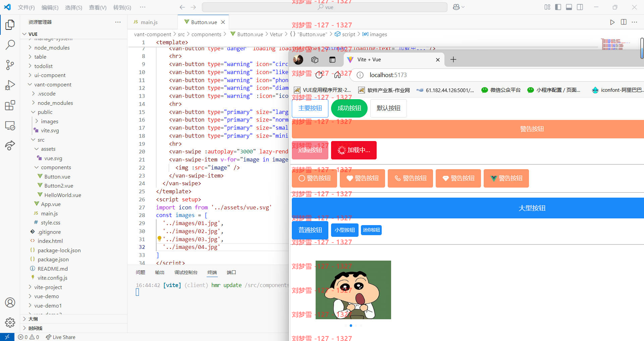644x341 pixels.
Task: Open the 查看(V) menu
Action: click(x=98, y=7)
